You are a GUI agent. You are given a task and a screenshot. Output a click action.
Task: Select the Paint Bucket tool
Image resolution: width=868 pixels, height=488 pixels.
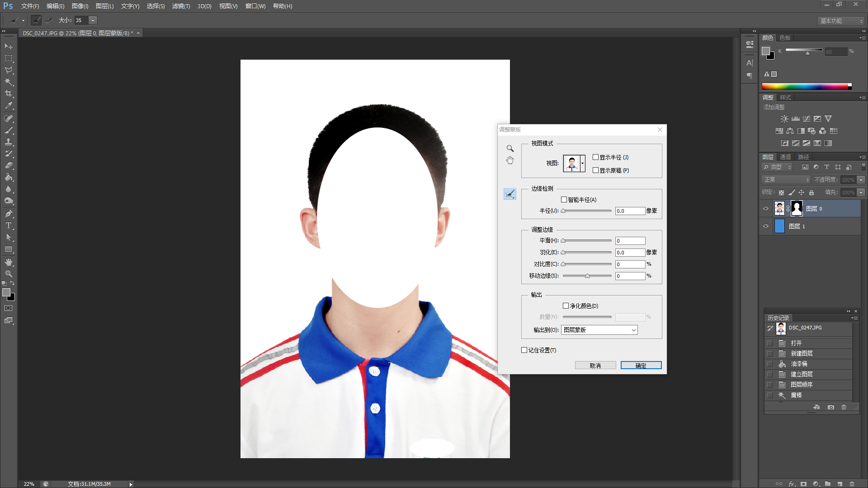coord(9,178)
